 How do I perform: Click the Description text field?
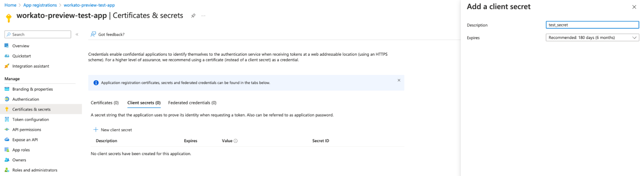592,25
